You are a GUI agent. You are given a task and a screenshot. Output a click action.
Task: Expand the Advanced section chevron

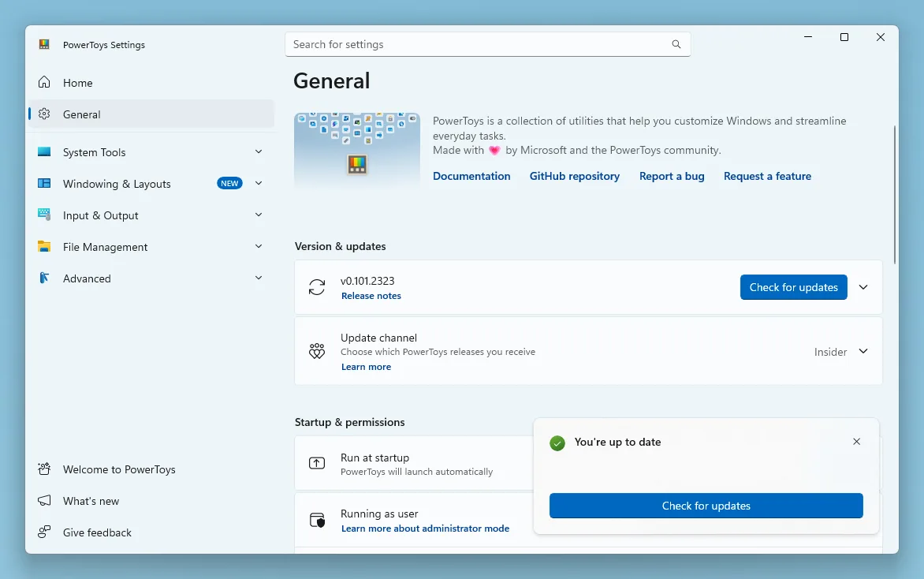click(x=259, y=278)
